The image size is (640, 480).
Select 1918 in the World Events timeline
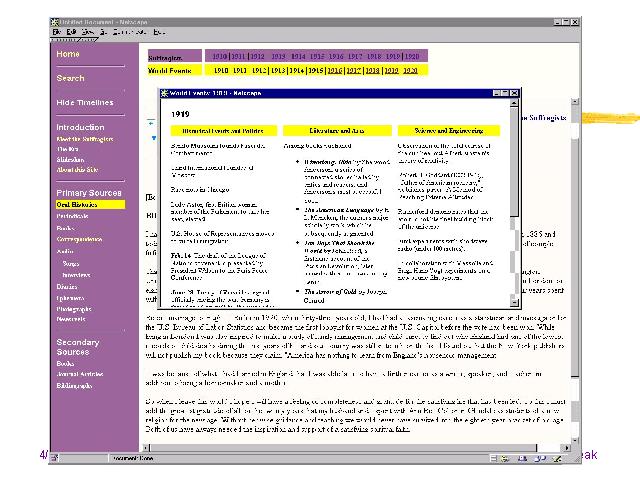tap(372, 71)
